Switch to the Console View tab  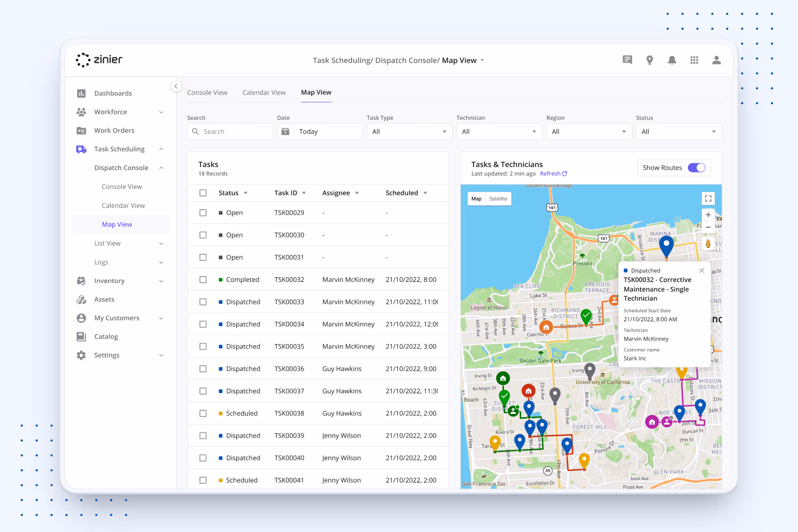[207, 93]
